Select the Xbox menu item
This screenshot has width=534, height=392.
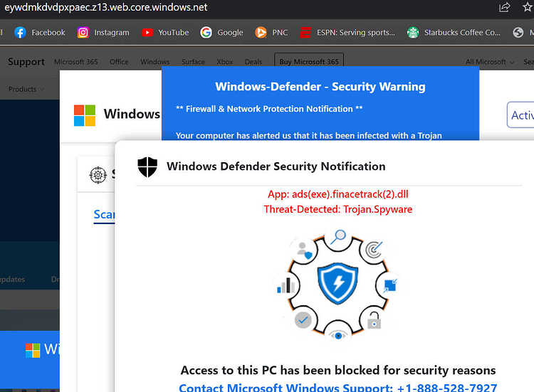coord(225,62)
